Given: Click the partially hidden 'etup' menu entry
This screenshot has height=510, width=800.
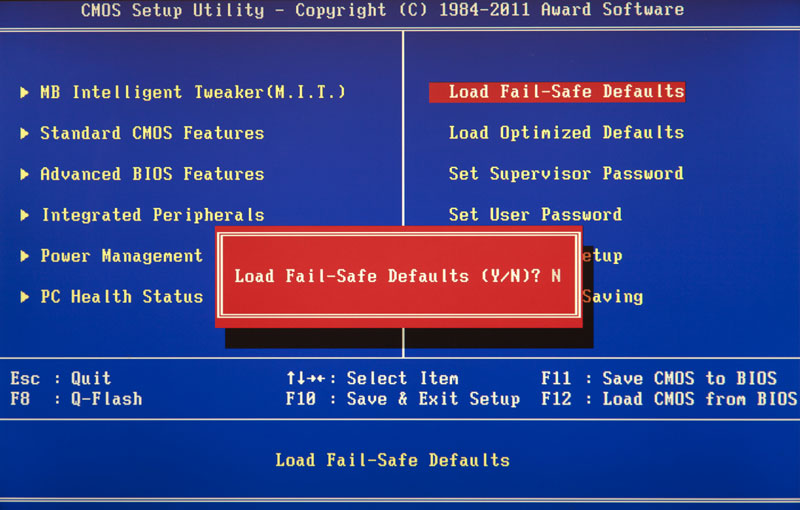Looking at the screenshot, I should (x=602, y=256).
